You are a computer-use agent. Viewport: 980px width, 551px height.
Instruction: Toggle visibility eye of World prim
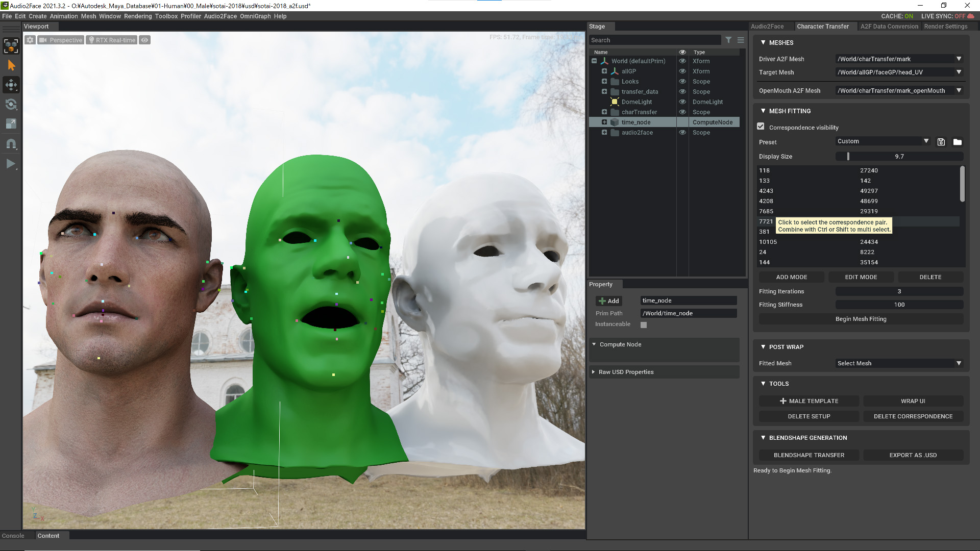[x=682, y=61]
